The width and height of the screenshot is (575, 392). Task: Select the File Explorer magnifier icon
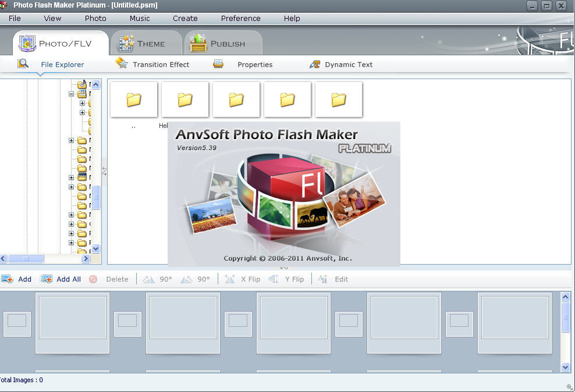click(23, 64)
